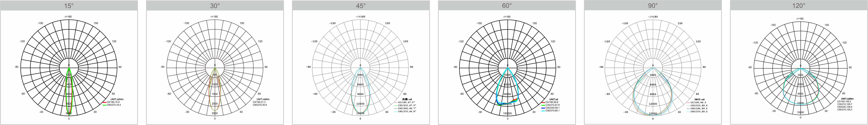Click legend entry C0/180,15.9
Screen dimensions: 868x125
(113, 102)
